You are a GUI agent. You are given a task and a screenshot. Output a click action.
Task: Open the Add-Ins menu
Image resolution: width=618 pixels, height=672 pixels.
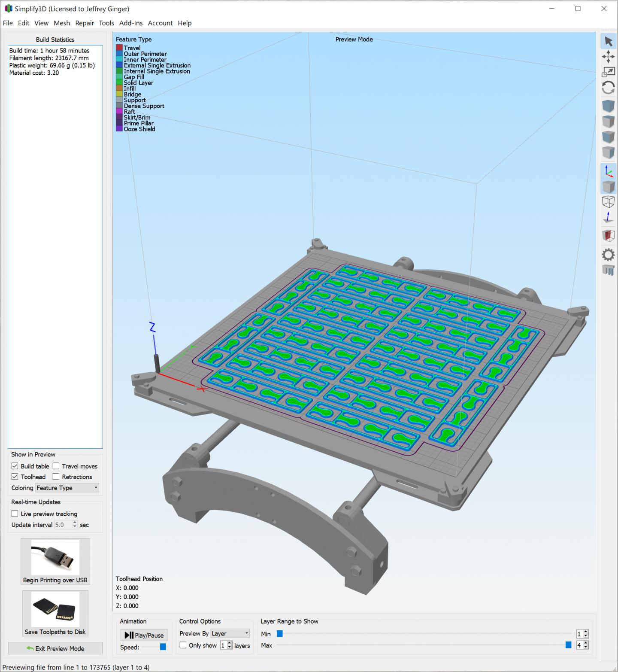[x=130, y=23]
